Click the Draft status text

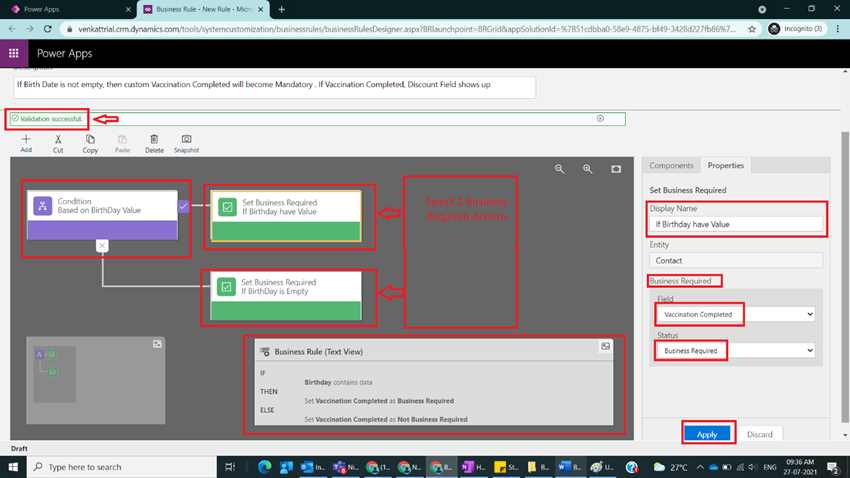pyautogui.click(x=19, y=449)
